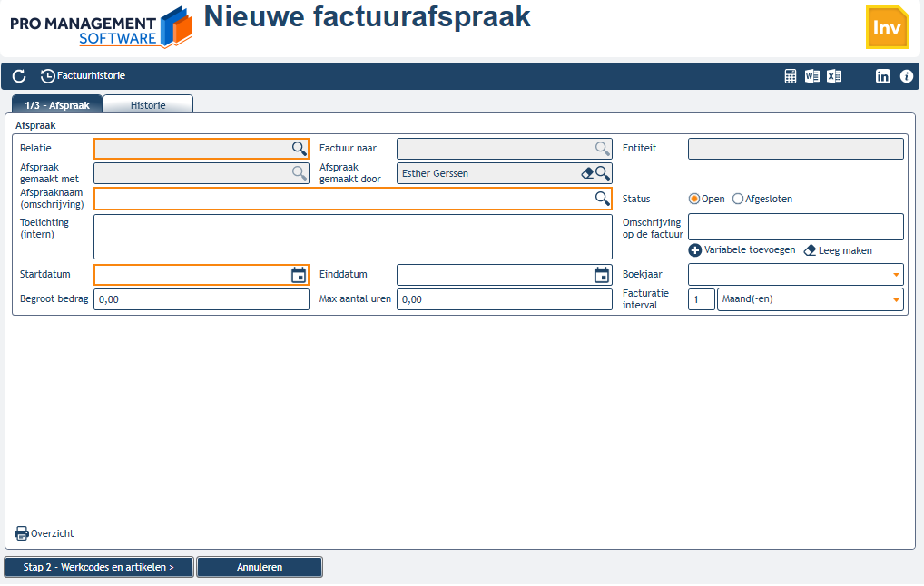Select the 1/3 - Afspraak tab
This screenshot has height=586, width=924.
click(x=57, y=105)
